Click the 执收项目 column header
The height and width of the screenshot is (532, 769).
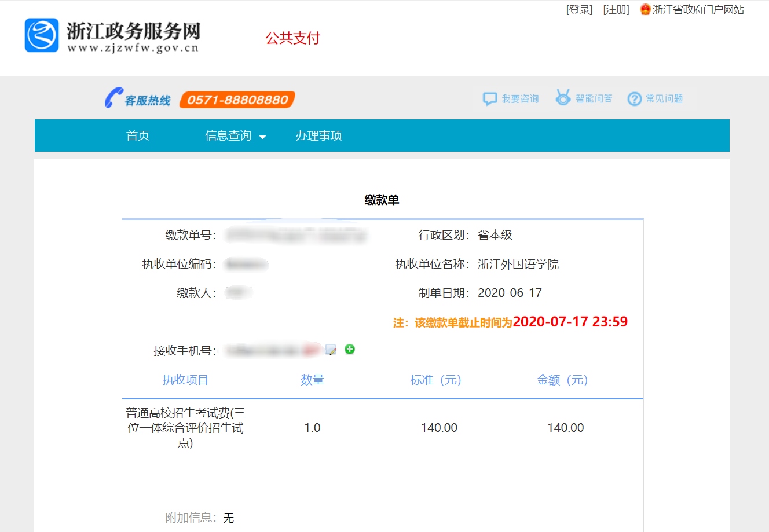click(185, 380)
